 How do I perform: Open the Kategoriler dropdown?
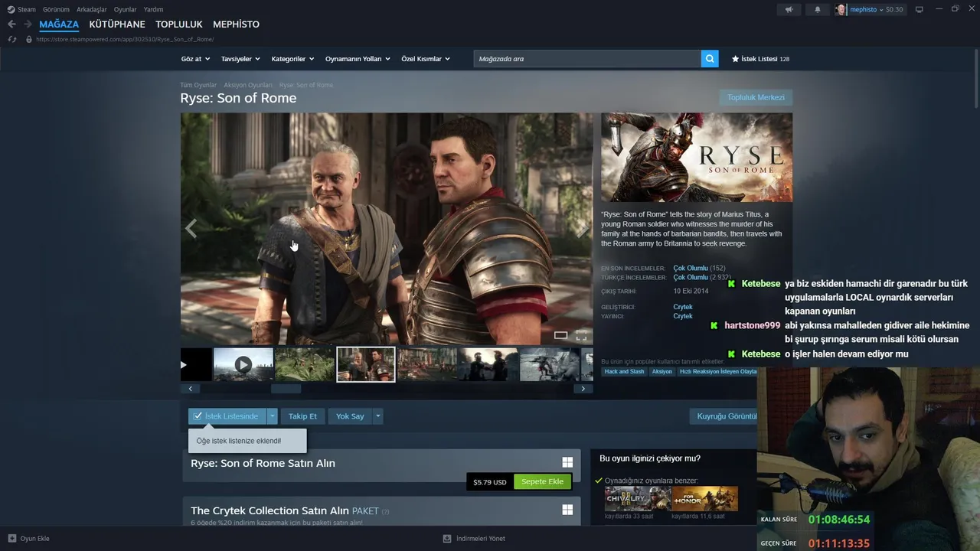(292, 58)
